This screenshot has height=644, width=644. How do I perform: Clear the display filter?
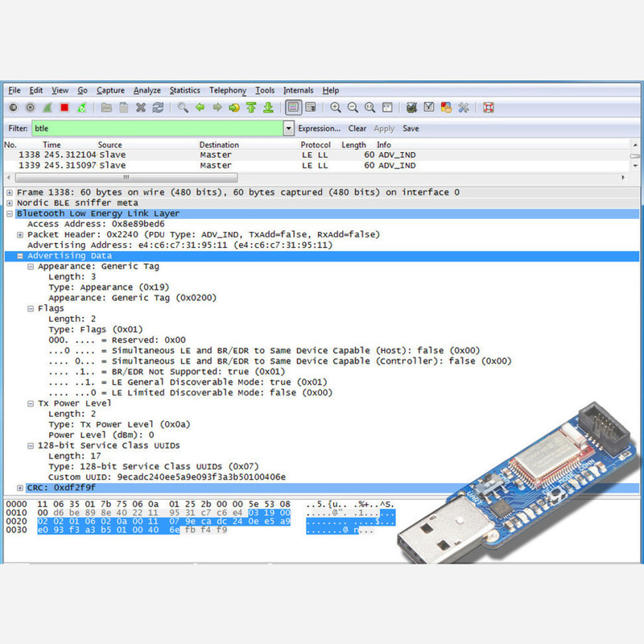coord(357,129)
